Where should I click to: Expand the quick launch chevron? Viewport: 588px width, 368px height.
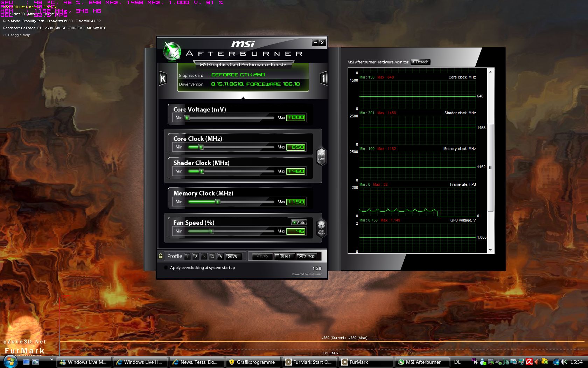(51, 360)
